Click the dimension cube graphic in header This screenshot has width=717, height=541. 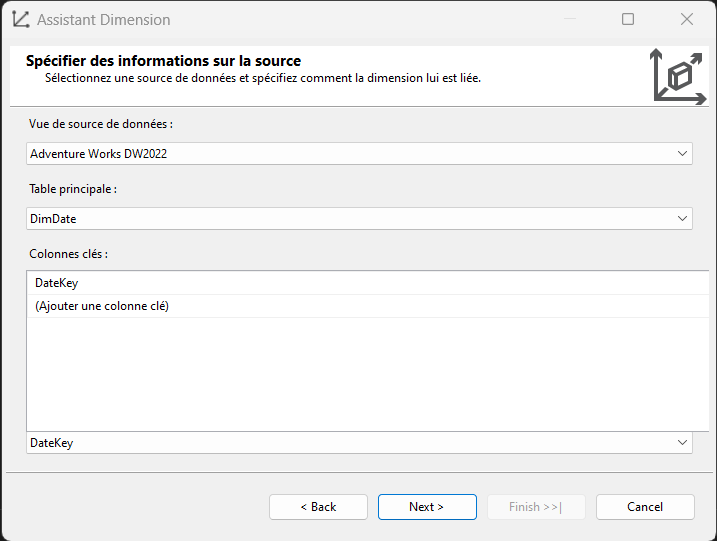tap(678, 77)
